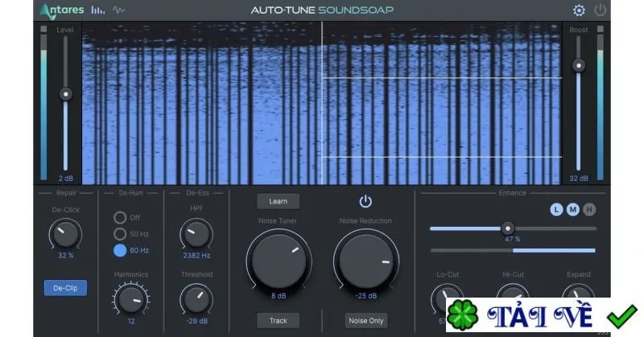The width and height of the screenshot is (644, 337).
Task: Click the spectrum bars view icon
Action: [x=97, y=10]
